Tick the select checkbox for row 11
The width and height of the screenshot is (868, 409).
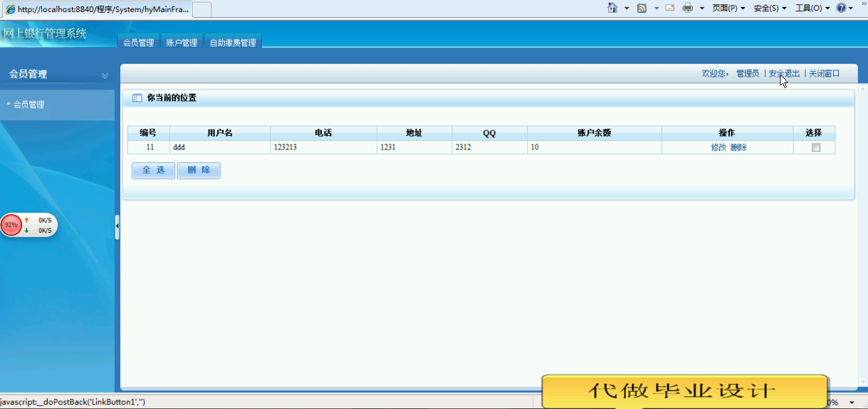tap(816, 148)
